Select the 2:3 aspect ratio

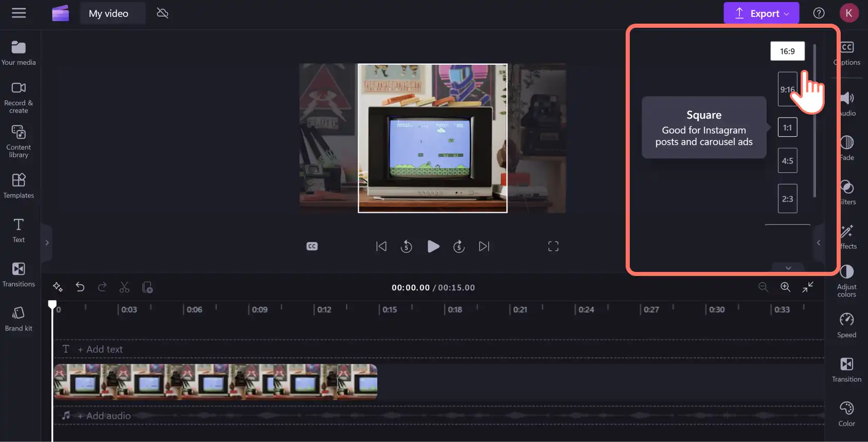787,198
